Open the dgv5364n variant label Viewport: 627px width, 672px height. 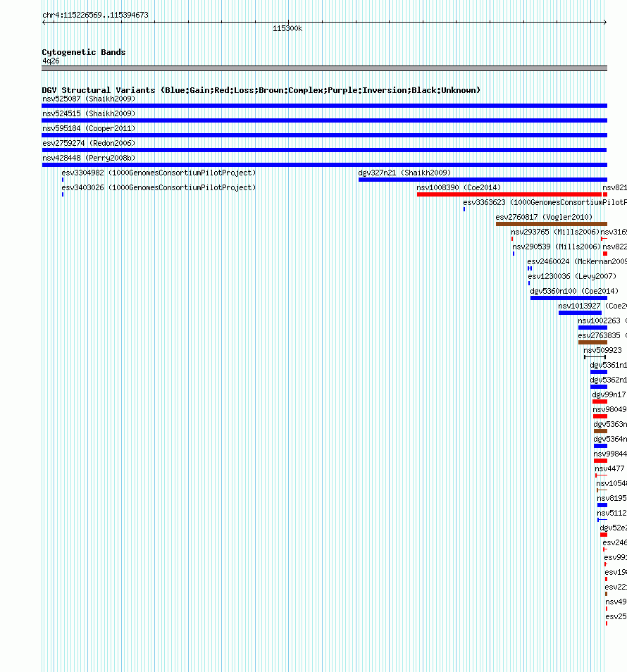pyautogui.click(x=610, y=439)
